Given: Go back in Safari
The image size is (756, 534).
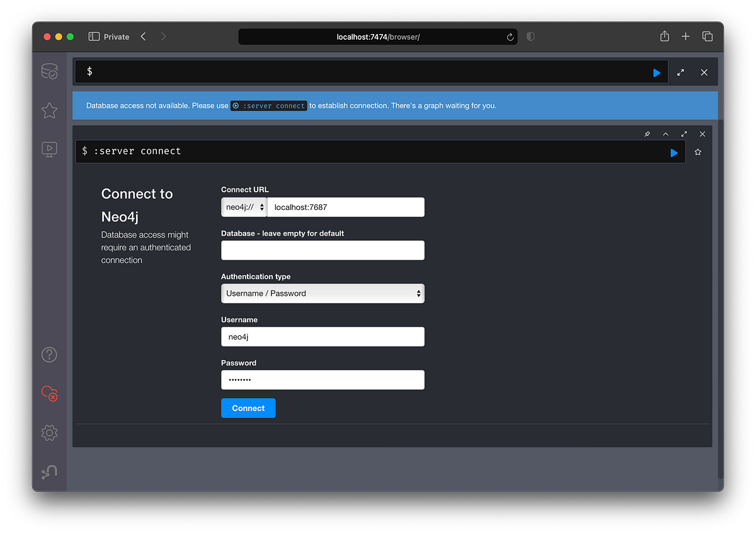Looking at the screenshot, I should click(x=144, y=37).
